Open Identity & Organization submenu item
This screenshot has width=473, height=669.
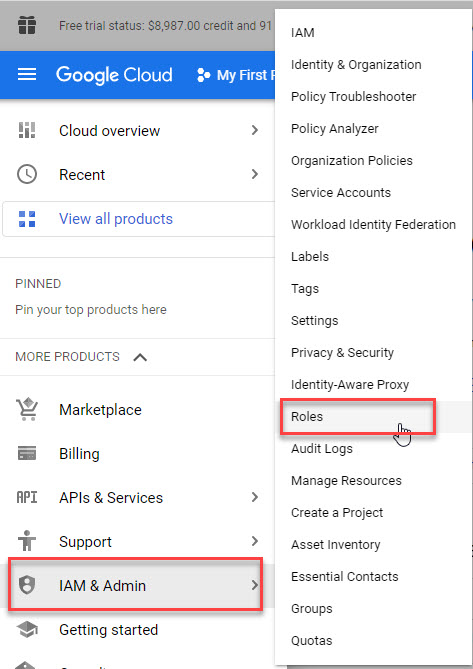coord(356,65)
